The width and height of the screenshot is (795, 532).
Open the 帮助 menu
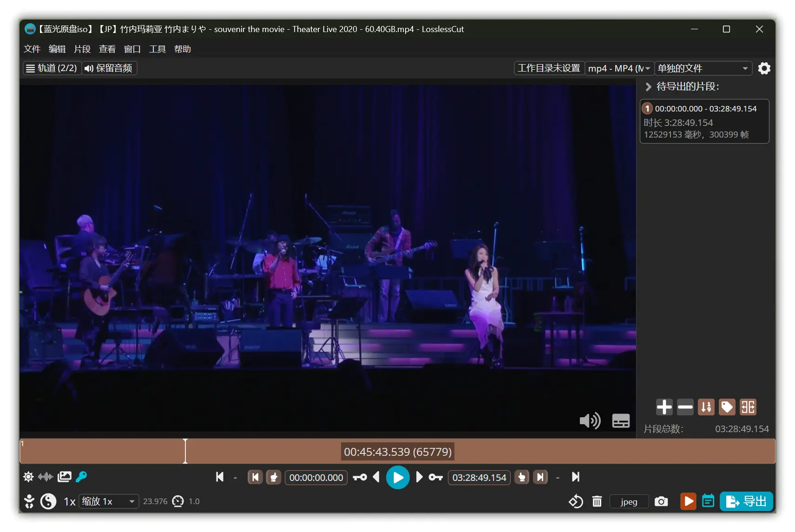(x=183, y=49)
